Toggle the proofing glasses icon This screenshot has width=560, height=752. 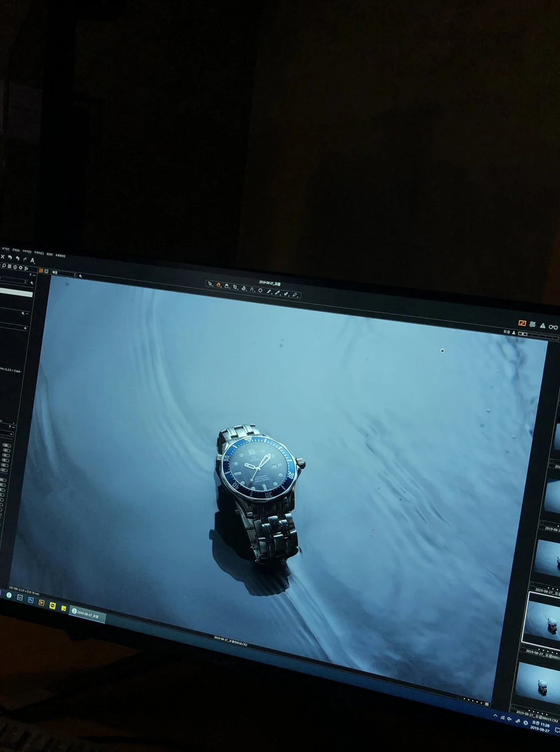coord(553,327)
